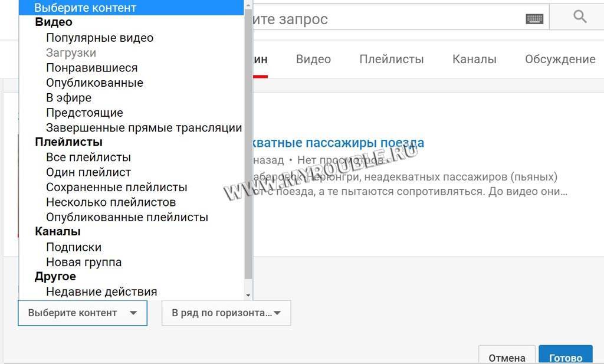
Task: Click the magnifying glass search icon
Action: (x=579, y=18)
